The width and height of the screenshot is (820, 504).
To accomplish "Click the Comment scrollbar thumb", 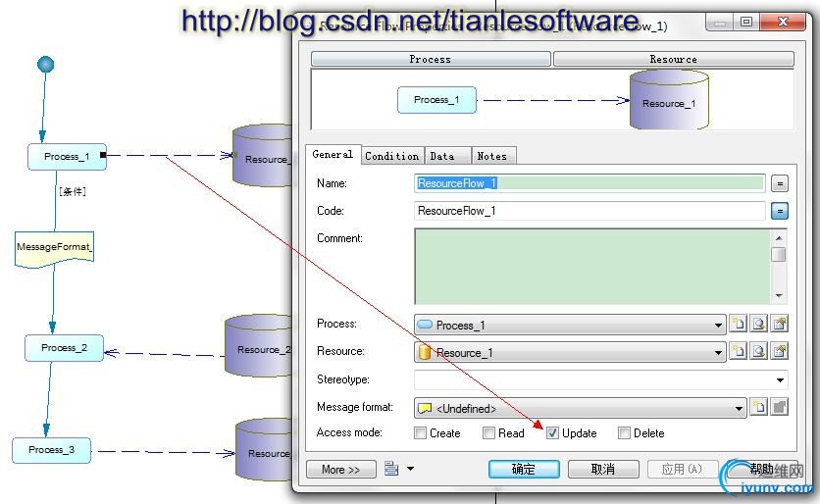I will click(x=779, y=255).
